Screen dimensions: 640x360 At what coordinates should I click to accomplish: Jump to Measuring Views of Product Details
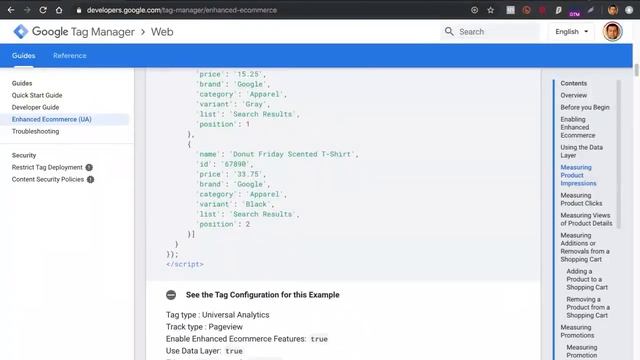tap(586, 219)
